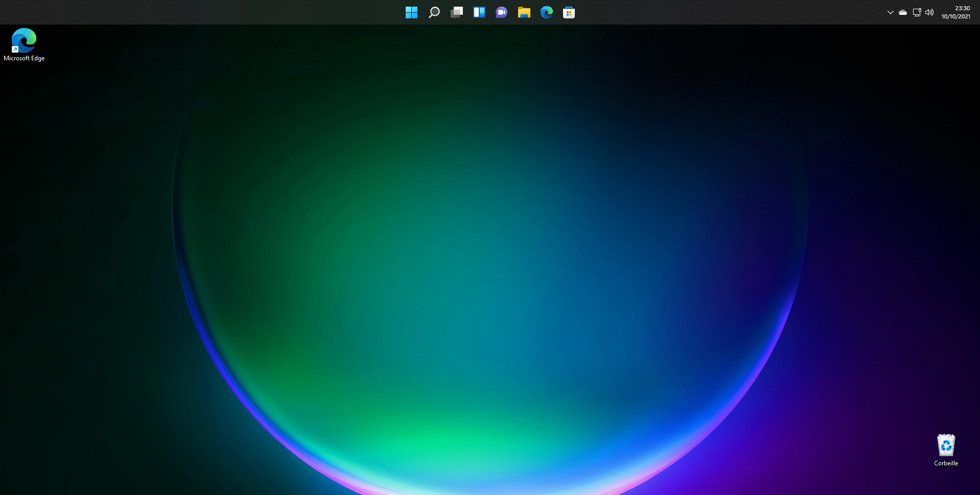Open the OneDrive cloud tray icon

pos(903,12)
